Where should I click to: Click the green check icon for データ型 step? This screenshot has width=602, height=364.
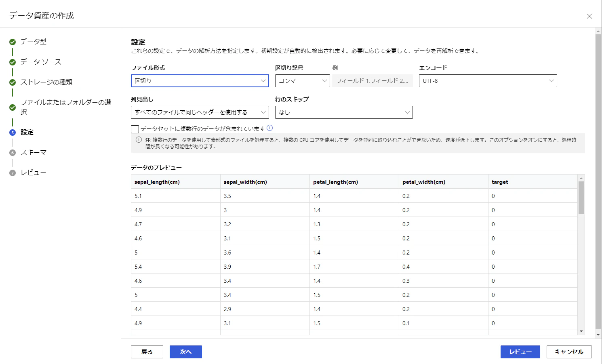(13, 42)
